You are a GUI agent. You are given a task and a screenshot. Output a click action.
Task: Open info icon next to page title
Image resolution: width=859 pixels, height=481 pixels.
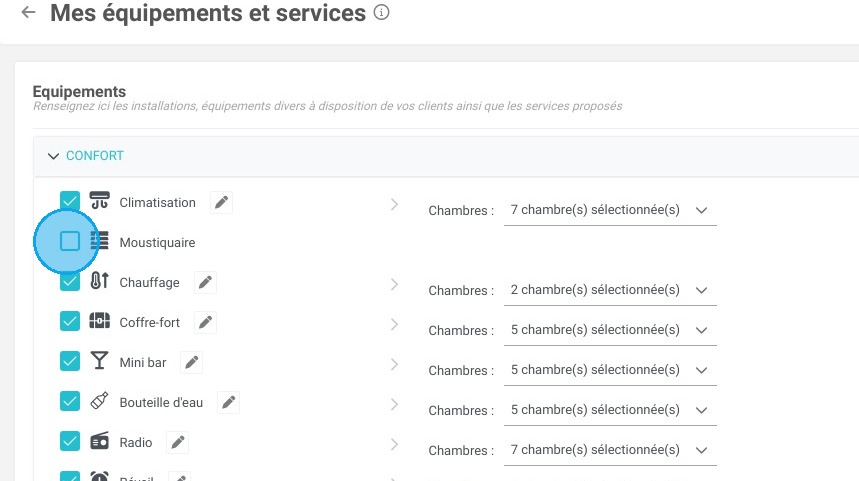click(x=381, y=12)
